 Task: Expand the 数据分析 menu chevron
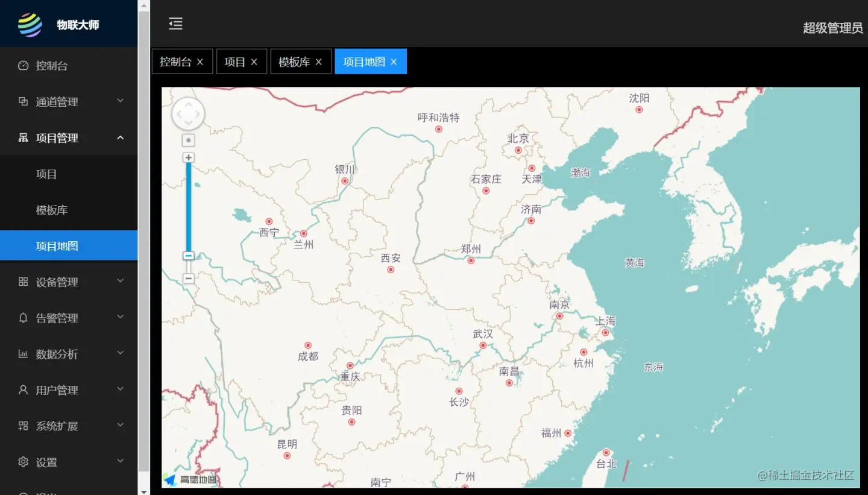[120, 353]
